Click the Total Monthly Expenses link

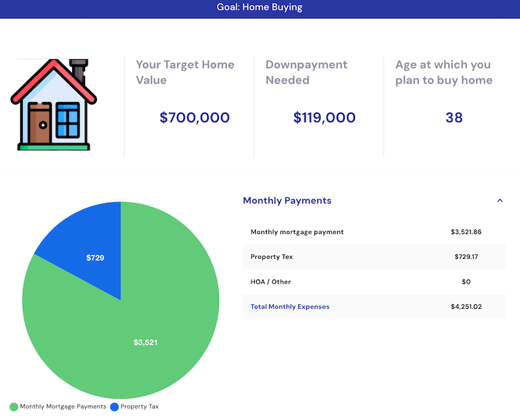click(x=290, y=307)
